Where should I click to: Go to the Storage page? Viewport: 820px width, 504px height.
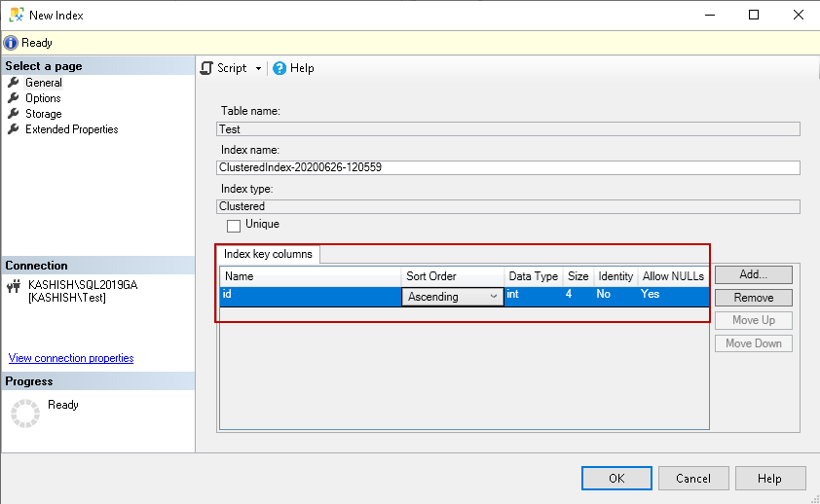click(43, 114)
